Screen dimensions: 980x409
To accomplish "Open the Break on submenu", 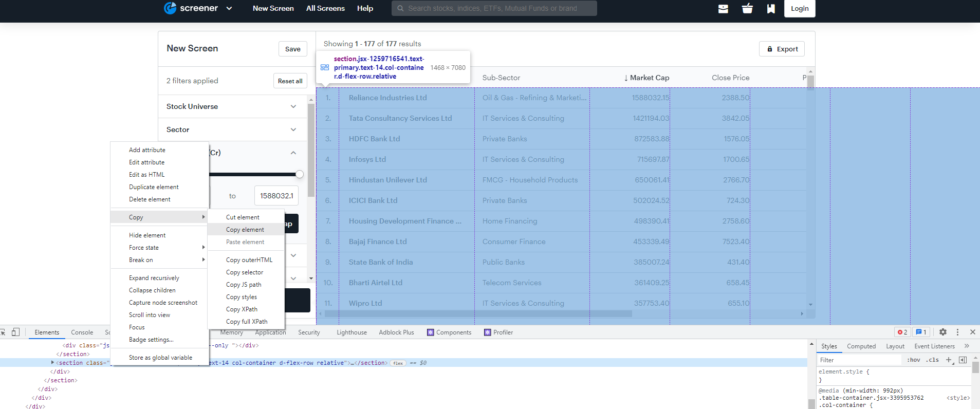I will click(x=160, y=260).
